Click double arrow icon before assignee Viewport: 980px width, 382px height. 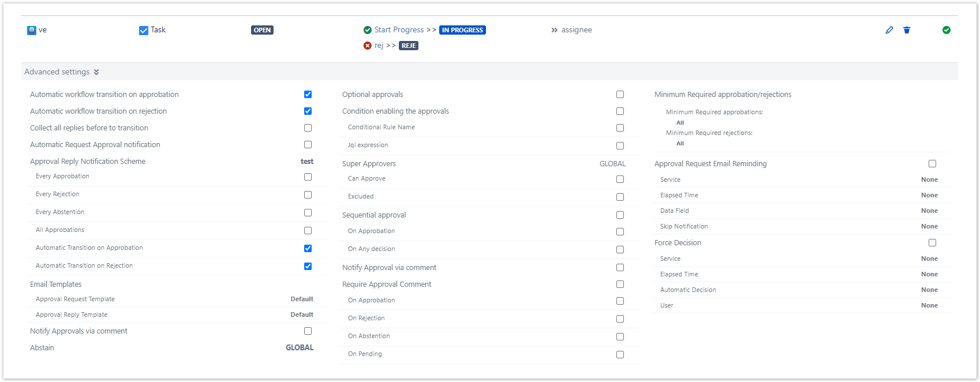point(554,30)
